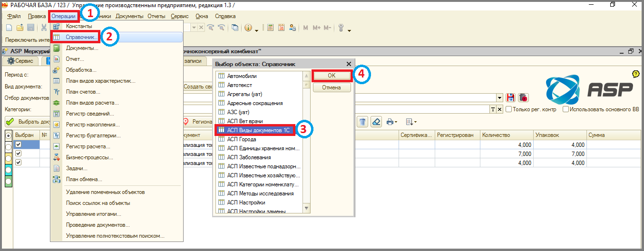Select the top selected radio button

[9, 135]
